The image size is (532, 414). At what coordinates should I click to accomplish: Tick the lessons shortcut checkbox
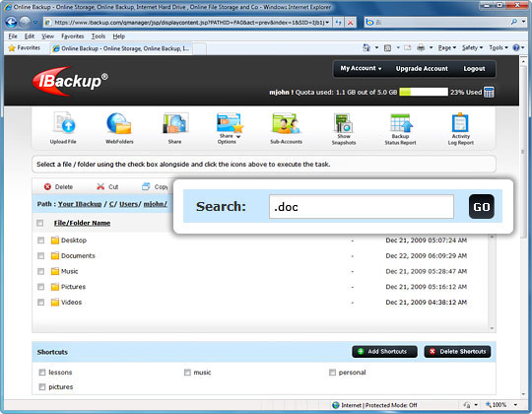tap(42, 373)
